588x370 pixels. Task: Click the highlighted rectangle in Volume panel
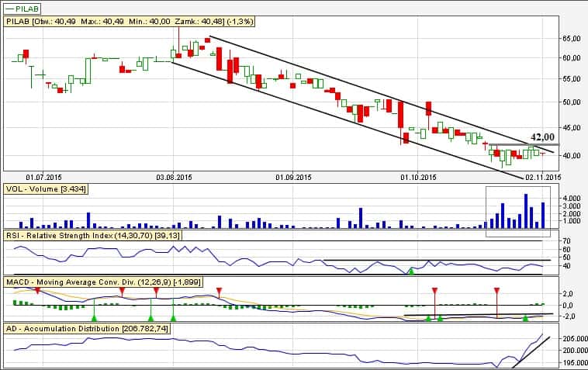pyautogui.click(x=517, y=211)
